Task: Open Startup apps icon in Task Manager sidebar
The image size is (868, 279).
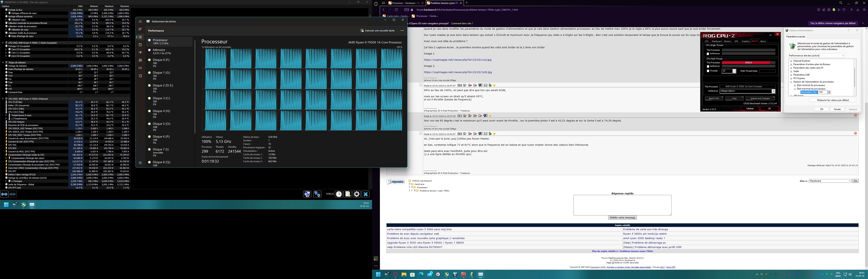Action: pyautogui.click(x=140, y=53)
